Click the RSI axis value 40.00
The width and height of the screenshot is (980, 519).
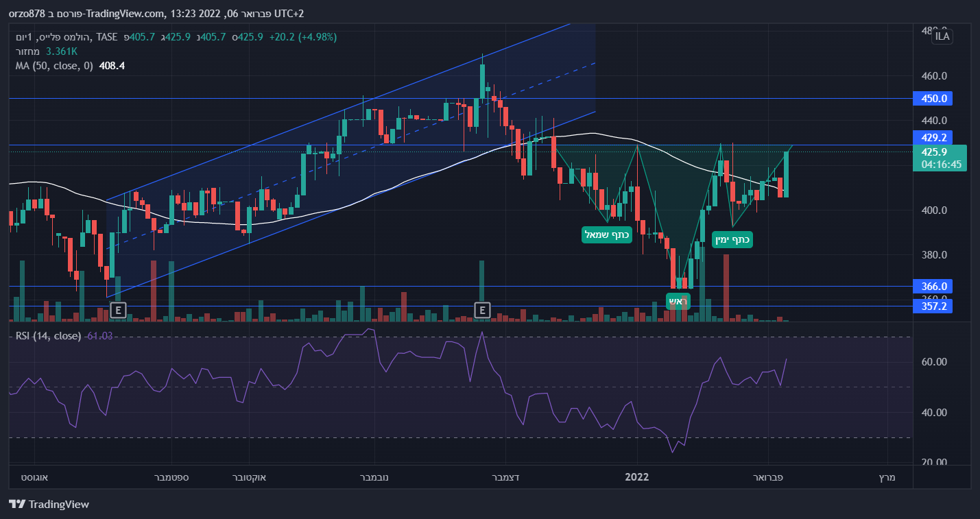934,413
